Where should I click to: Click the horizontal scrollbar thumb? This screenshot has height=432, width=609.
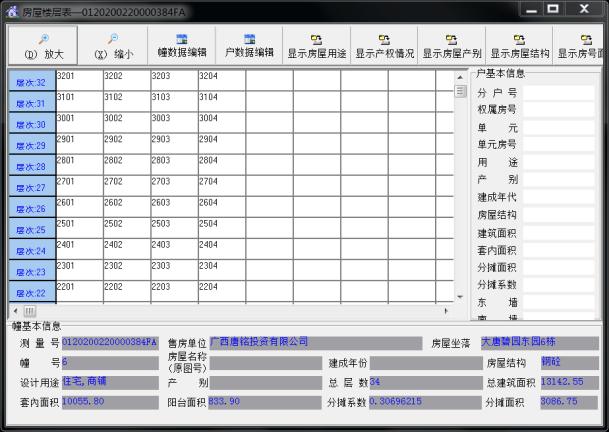click(x=30, y=311)
